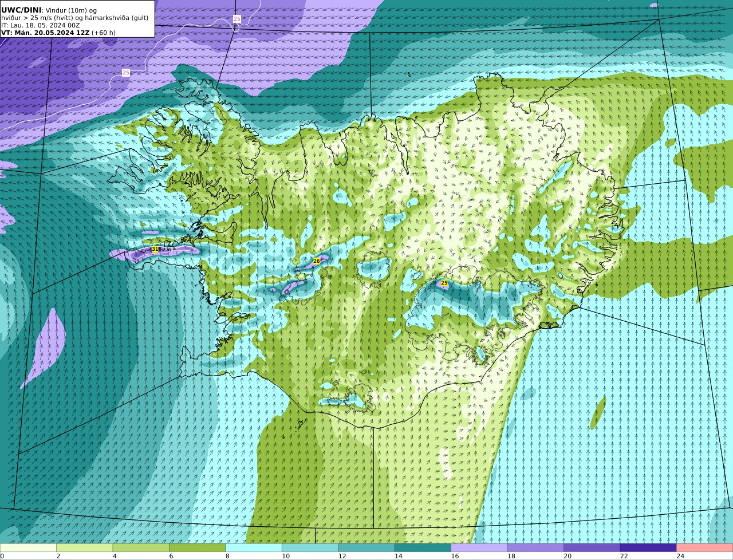Click the yellow gust label 25

click(x=444, y=283)
